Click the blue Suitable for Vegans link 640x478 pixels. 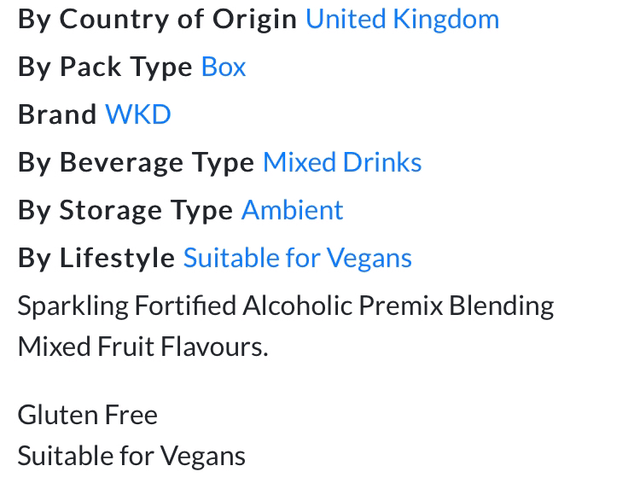[x=297, y=258]
